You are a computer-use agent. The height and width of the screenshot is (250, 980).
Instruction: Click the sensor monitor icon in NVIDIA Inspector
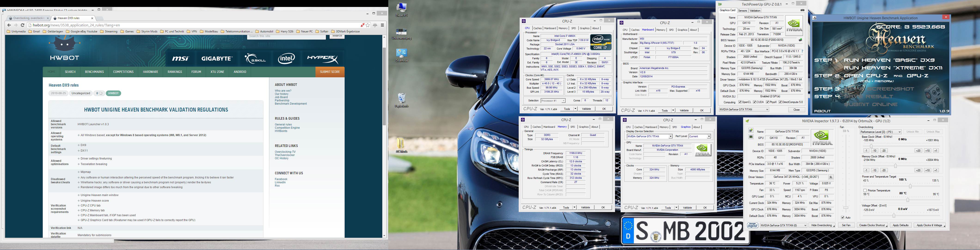pos(751,137)
